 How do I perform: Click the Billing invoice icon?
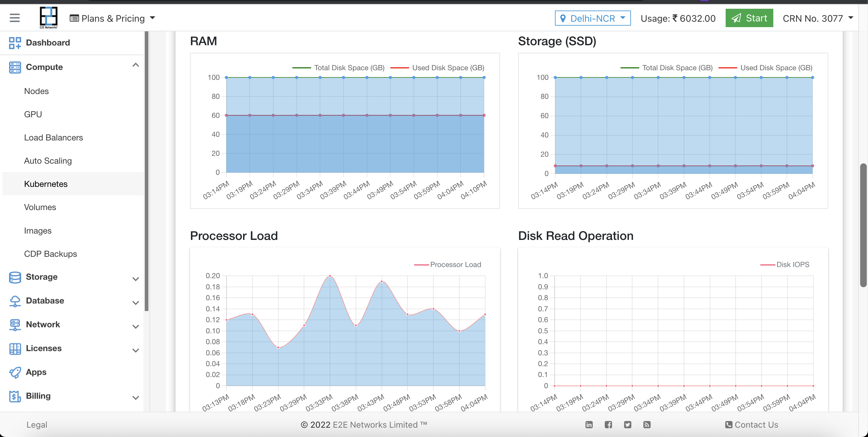click(15, 397)
